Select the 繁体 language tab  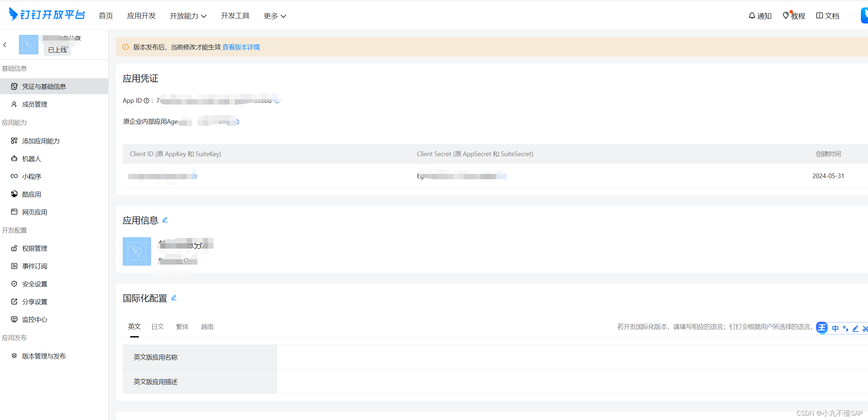click(182, 327)
